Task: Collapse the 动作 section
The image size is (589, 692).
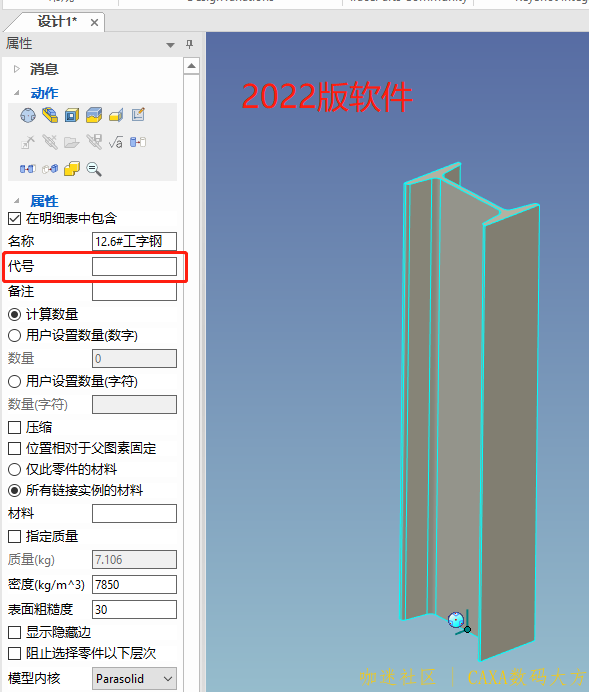Action: click(x=17, y=93)
